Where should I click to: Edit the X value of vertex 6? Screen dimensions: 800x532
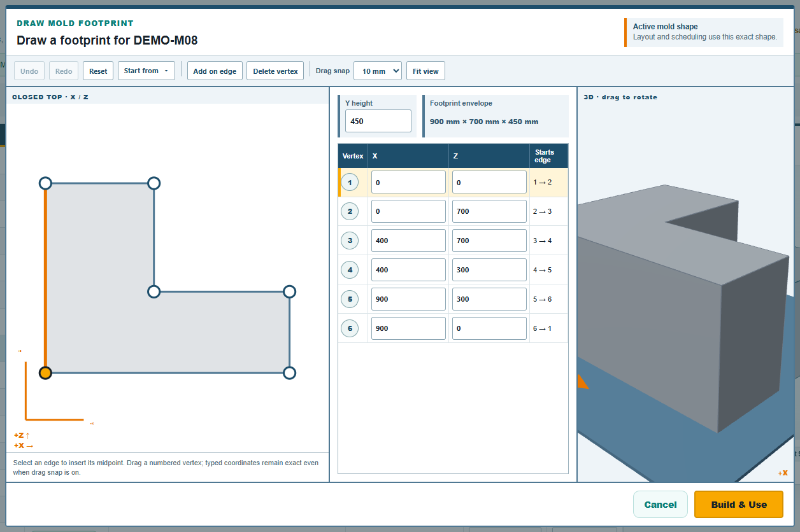[x=408, y=328]
